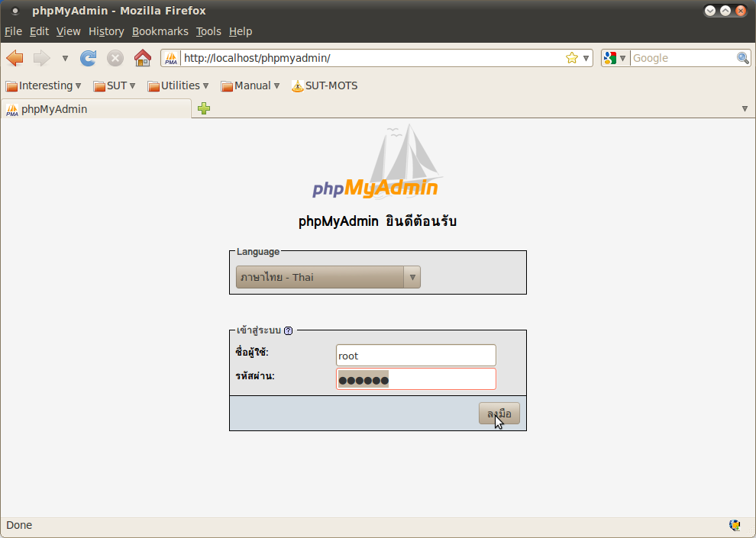Go to the Home page icon
This screenshot has width=756, height=538.
[x=143, y=58]
